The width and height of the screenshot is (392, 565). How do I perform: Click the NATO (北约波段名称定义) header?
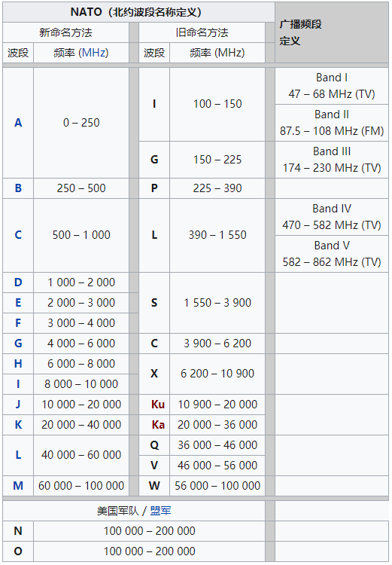[x=138, y=12]
